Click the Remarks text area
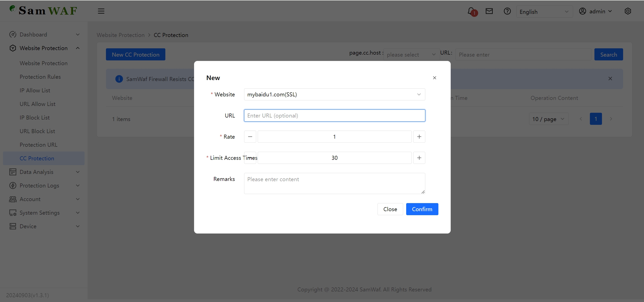 click(334, 183)
